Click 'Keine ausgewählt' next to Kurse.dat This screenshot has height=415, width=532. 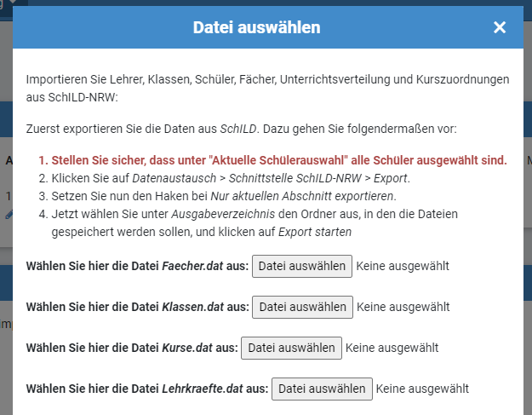coord(392,348)
